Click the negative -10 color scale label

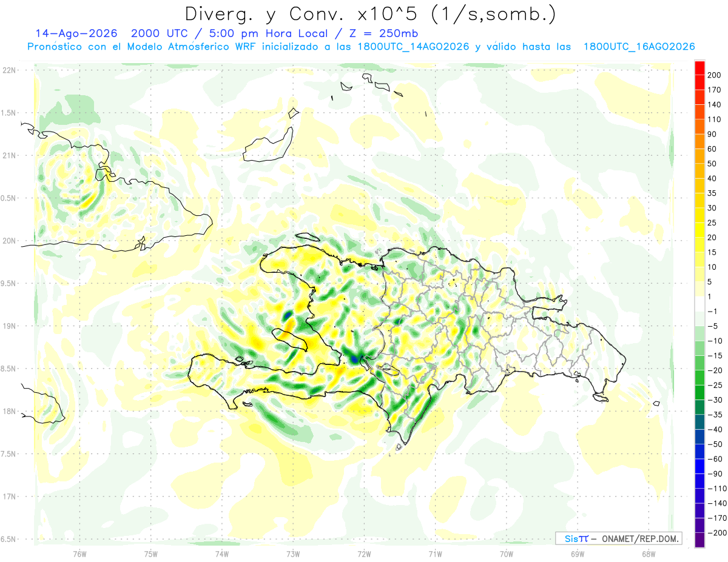716,341
